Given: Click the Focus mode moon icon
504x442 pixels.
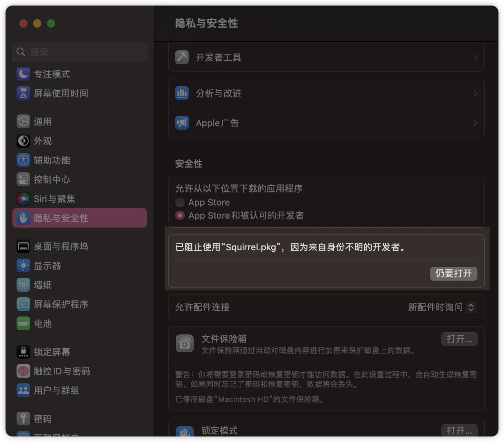Looking at the screenshot, I should pyautogui.click(x=23, y=74).
